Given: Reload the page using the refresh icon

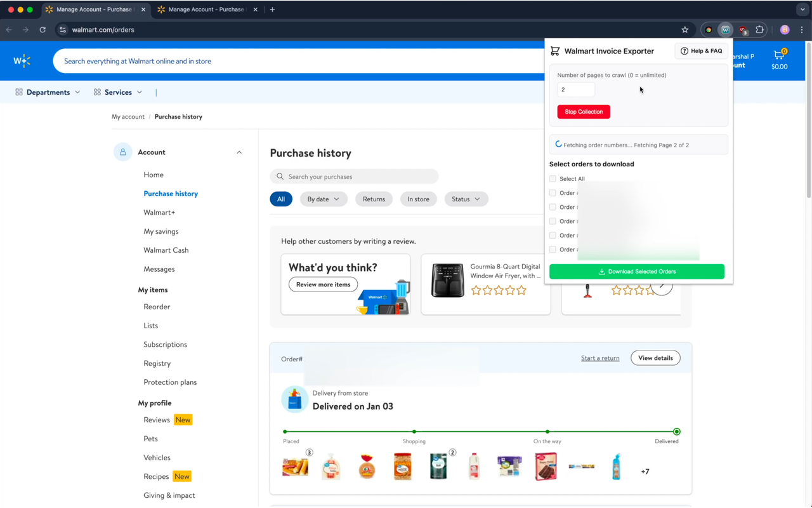Looking at the screenshot, I should tap(43, 29).
